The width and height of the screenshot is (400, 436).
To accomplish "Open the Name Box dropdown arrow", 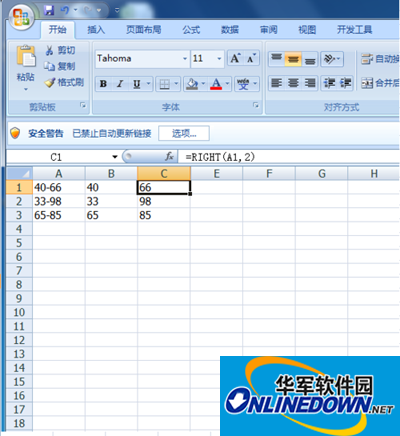I will (x=115, y=157).
